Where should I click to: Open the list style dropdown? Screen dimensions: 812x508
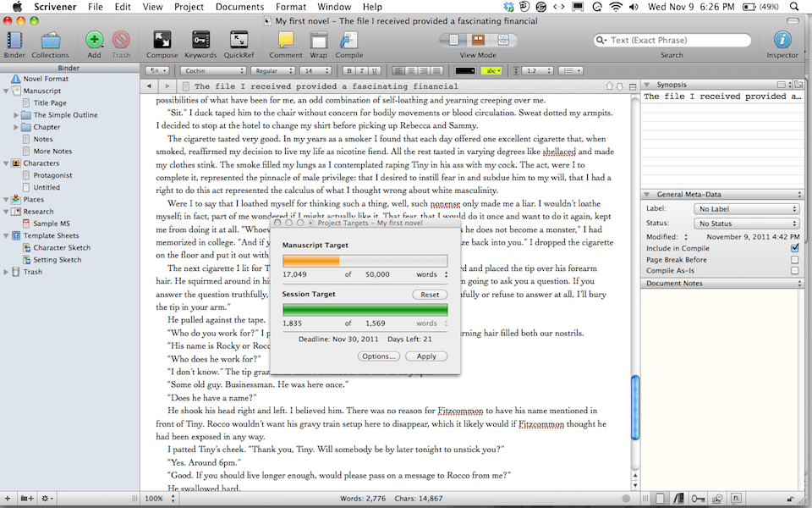click(572, 70)
